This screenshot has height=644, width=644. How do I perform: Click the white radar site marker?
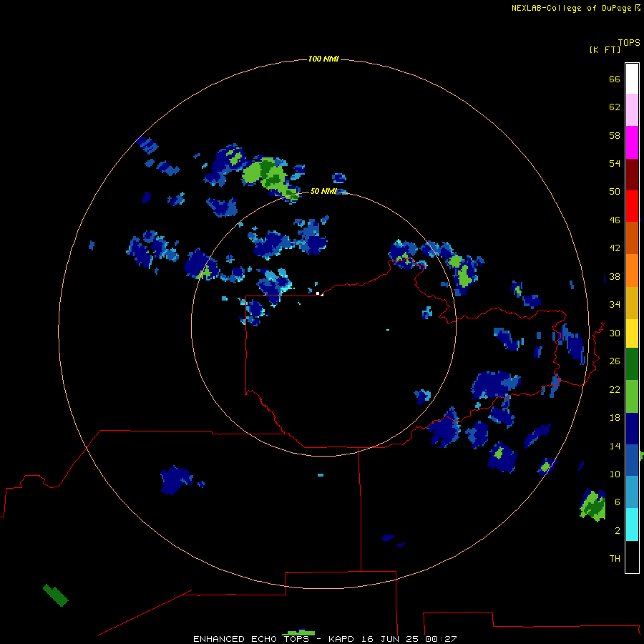coord(318,293)
